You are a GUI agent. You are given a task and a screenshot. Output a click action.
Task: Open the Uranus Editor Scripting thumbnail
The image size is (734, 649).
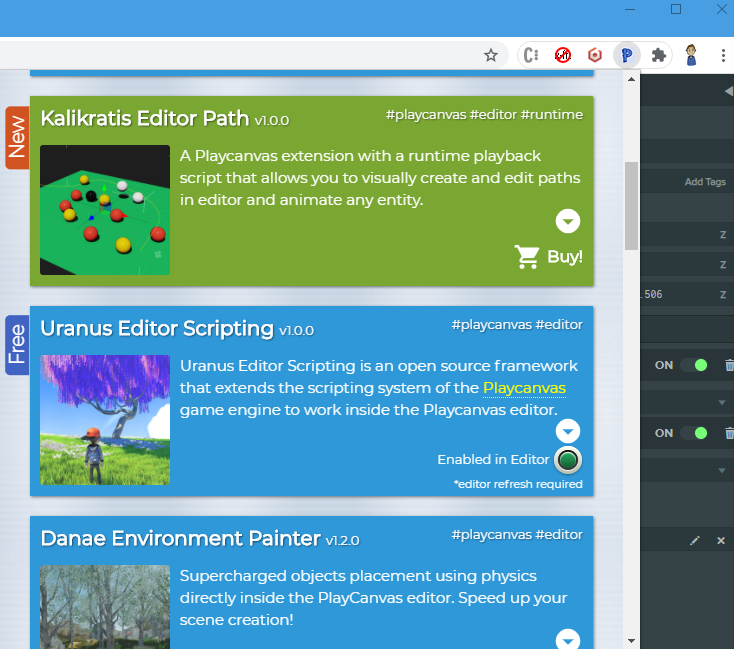(x=105, y=420)
